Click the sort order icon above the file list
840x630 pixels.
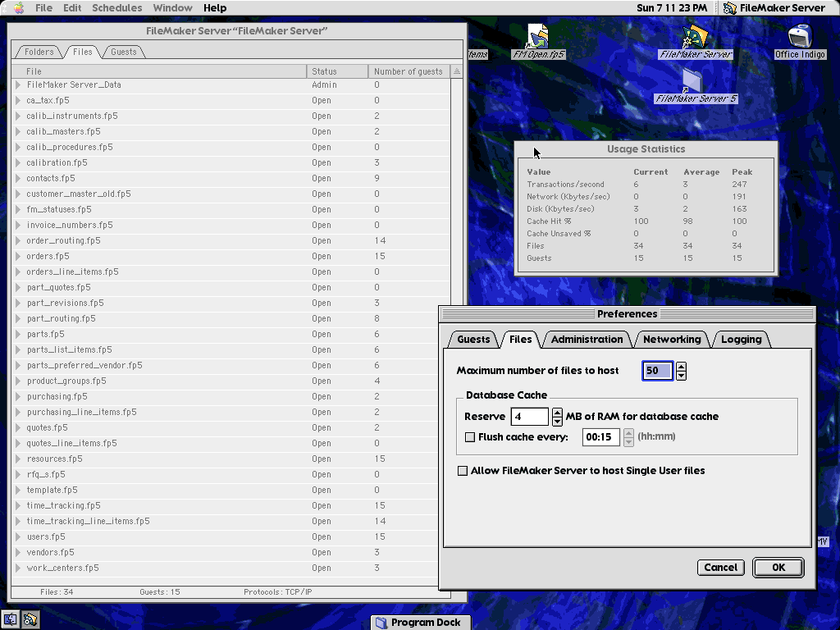456,71
